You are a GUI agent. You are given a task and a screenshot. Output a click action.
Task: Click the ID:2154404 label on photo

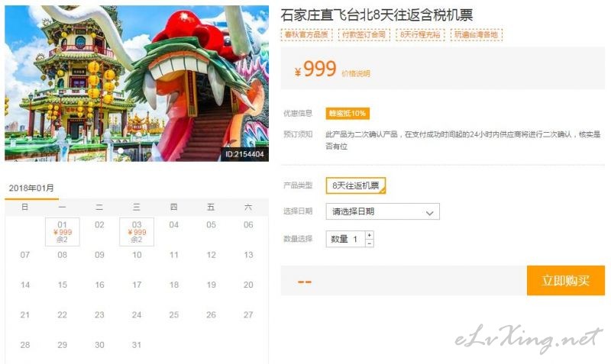(244, 154)
